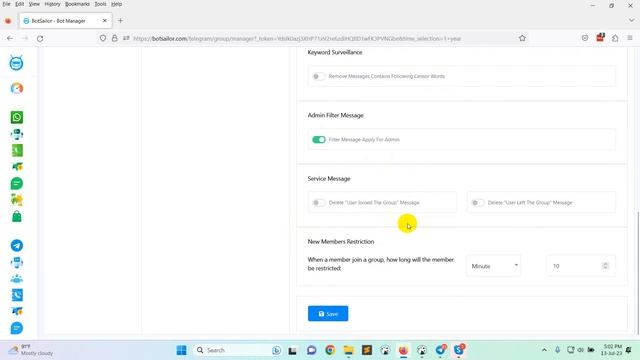This screenshot has width=640, height=360.
Task: Show hidden icons chevron in system tray
Action: point(544,350)
